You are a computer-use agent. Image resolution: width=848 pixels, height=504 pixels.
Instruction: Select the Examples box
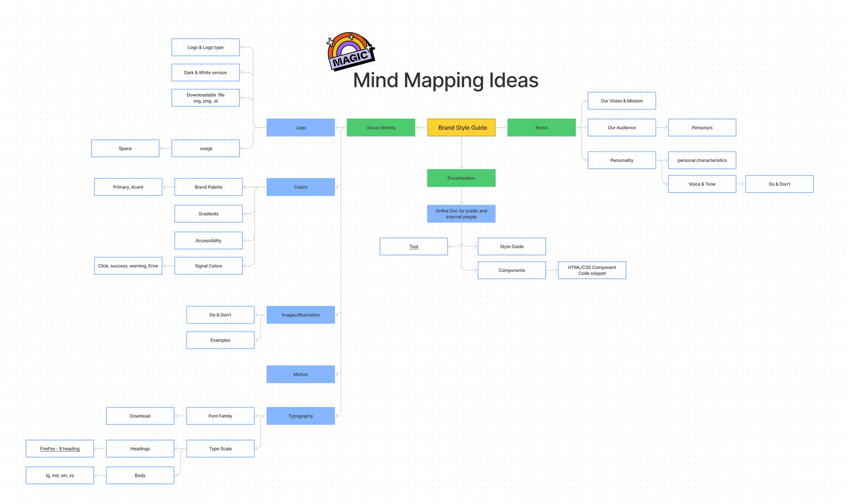click(x=220, y=340)
